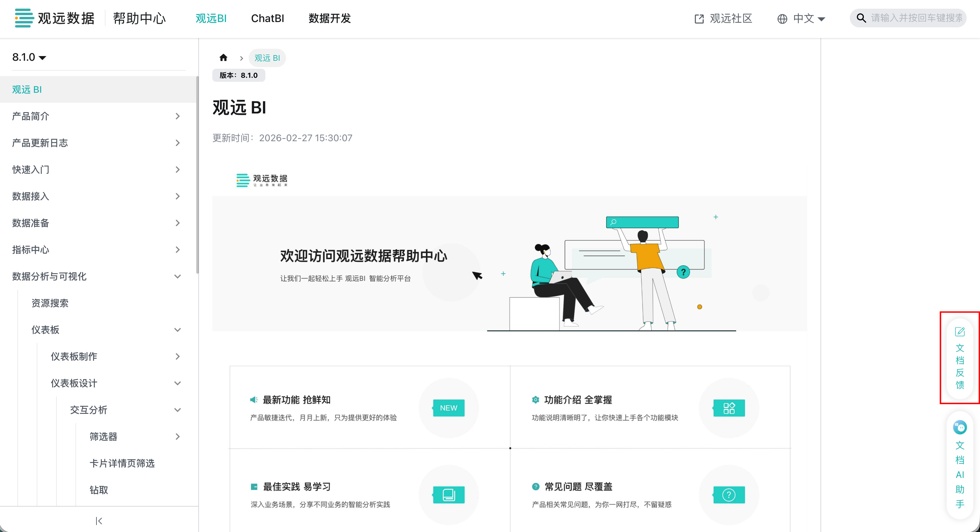Image resolution: width=980 pixels, height=532 pixels.
Task: Open 卡片详情页筛选 in sidebar
Action: tap(122, 463)
